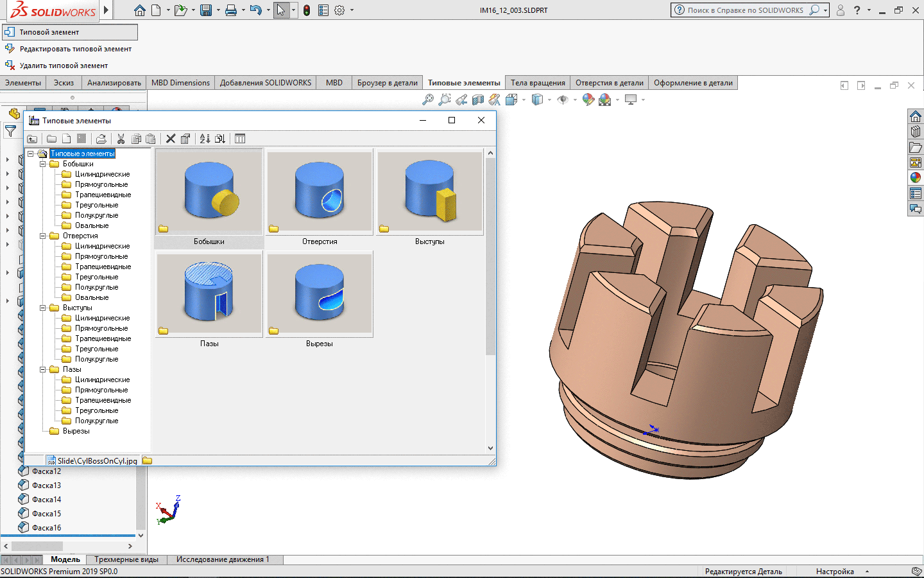
Task: Open the Тела вращения tab
Action: click(538, 83)
